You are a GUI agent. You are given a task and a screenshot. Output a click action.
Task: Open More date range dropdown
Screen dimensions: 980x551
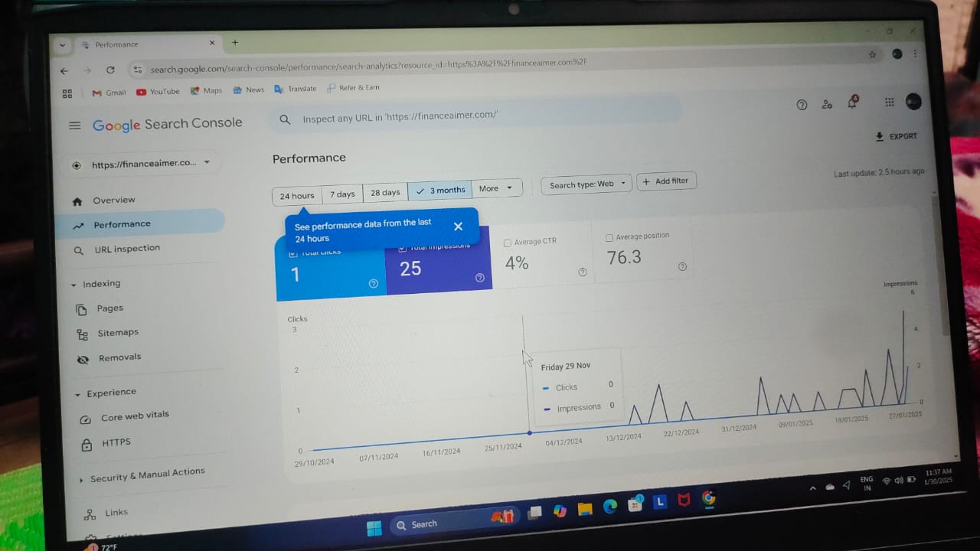click(x=497, y=188)
